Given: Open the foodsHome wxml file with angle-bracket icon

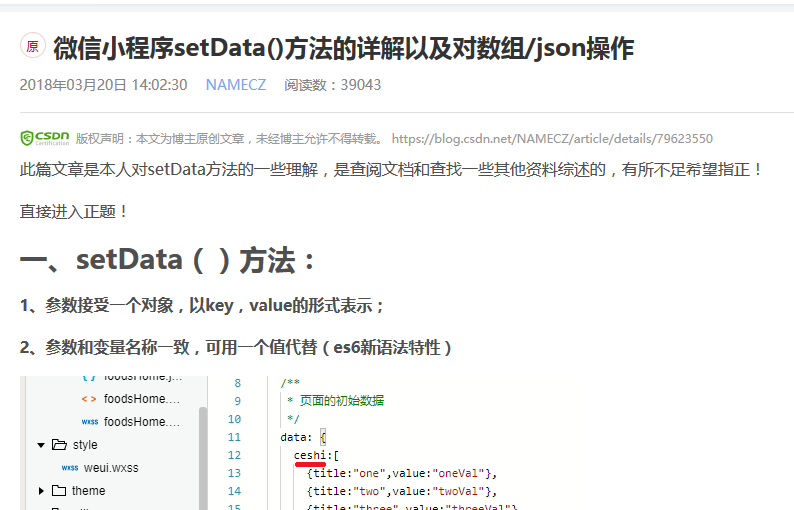Looking at the screenshot, I should pyautogui.click(x=142, y=399).
